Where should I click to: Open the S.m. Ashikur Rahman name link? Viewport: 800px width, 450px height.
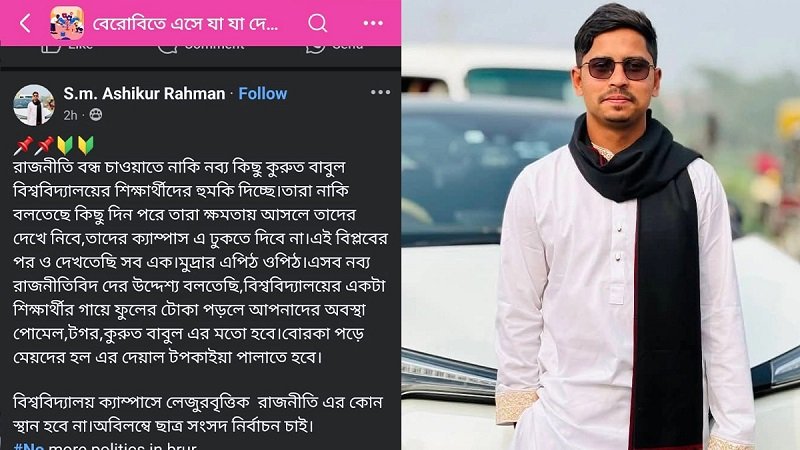144,93
